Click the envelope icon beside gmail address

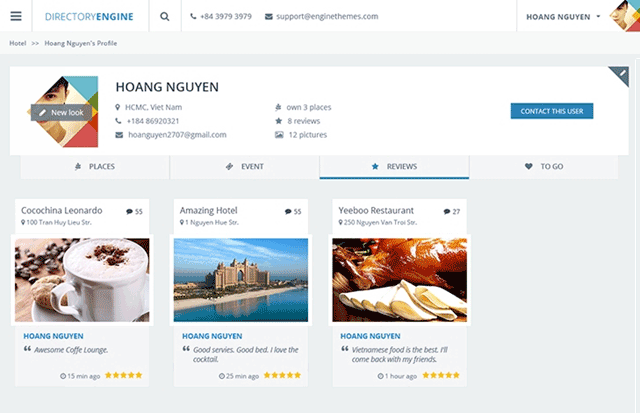pos(119,135)
